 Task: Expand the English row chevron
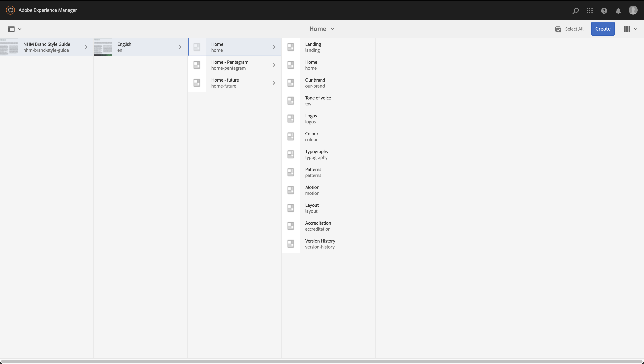(x=180, y=47)
